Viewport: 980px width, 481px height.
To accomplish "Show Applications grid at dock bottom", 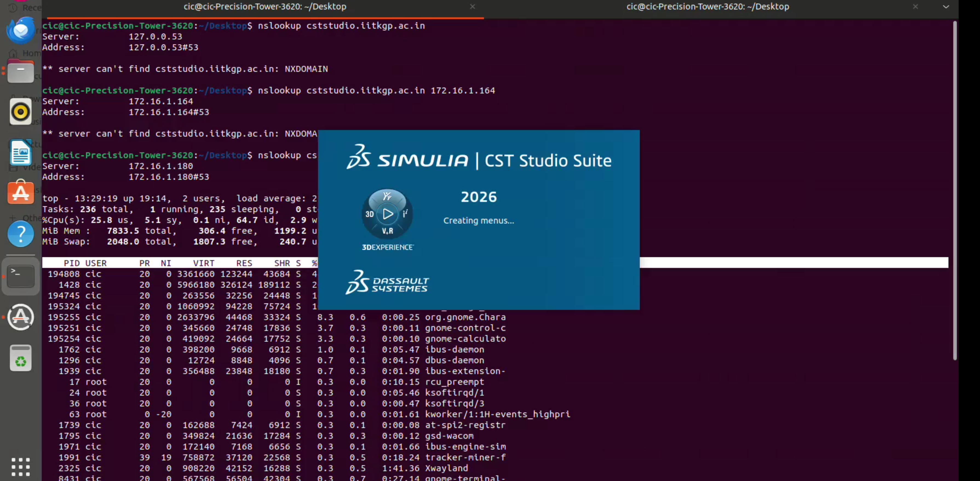I will click(x=21, y=466).
